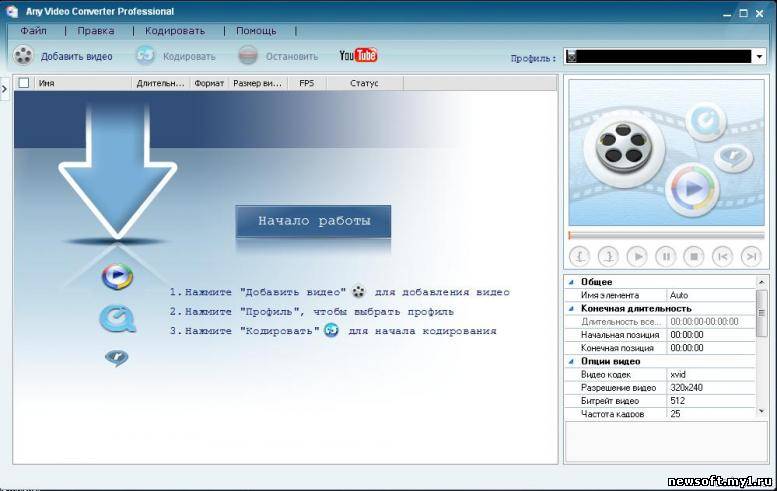Click the Windows Media Player icon below arrow

117,276
